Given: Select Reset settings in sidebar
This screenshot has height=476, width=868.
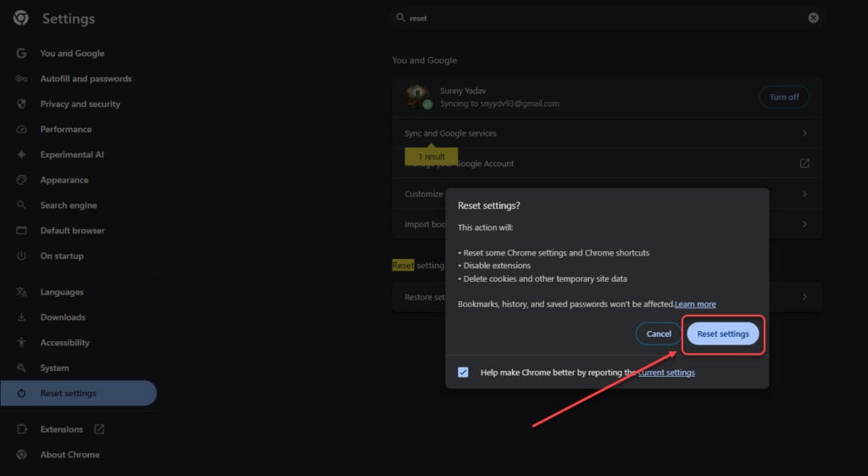Looking at the screenshot, I should (x=78, y=393).
